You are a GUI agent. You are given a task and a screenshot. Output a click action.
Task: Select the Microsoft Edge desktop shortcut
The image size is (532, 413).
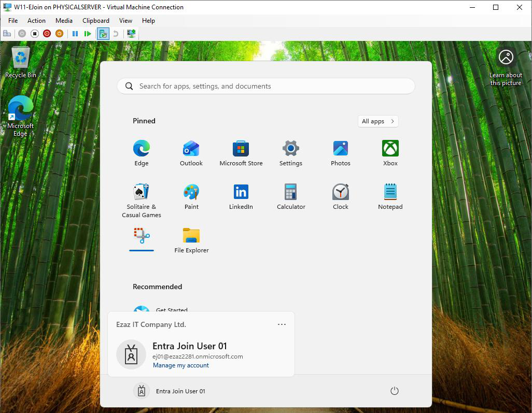(x=21, y=116)
